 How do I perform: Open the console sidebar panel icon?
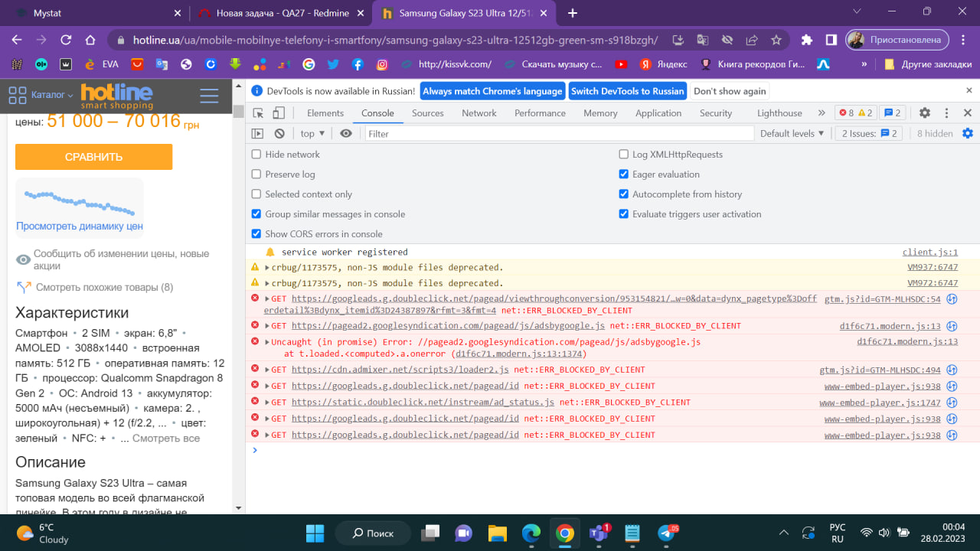pos(258,133)
